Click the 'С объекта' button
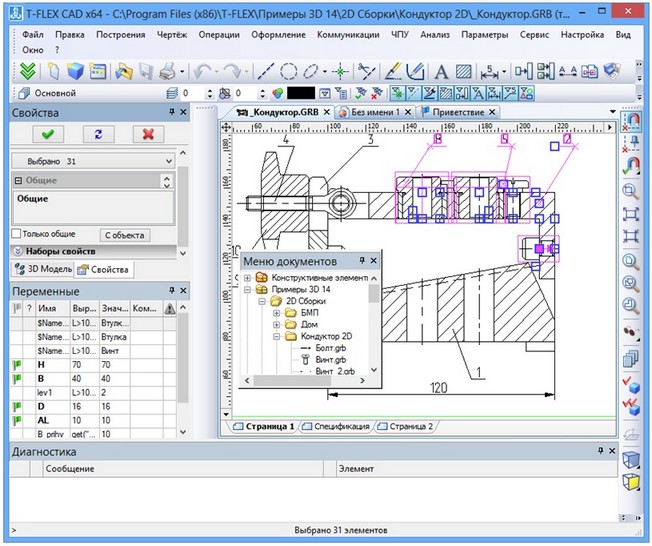The width and height of the screenshot is (652, 546). click(125, 235)
